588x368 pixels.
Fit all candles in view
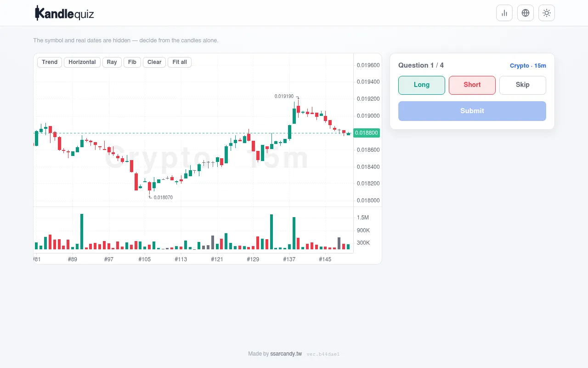point(180,62)
